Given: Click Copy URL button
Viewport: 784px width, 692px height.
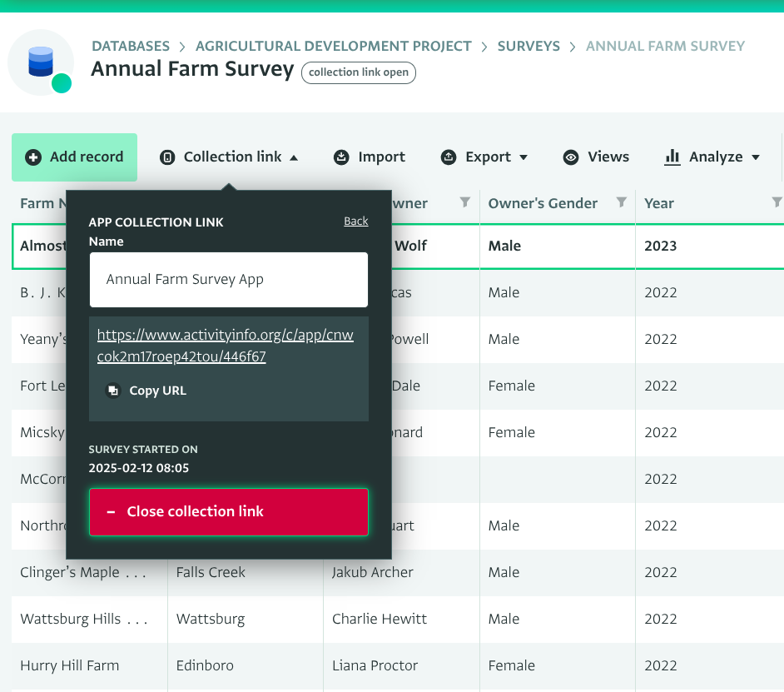Looking at the screenshot, I should click(x=146, y=391).
